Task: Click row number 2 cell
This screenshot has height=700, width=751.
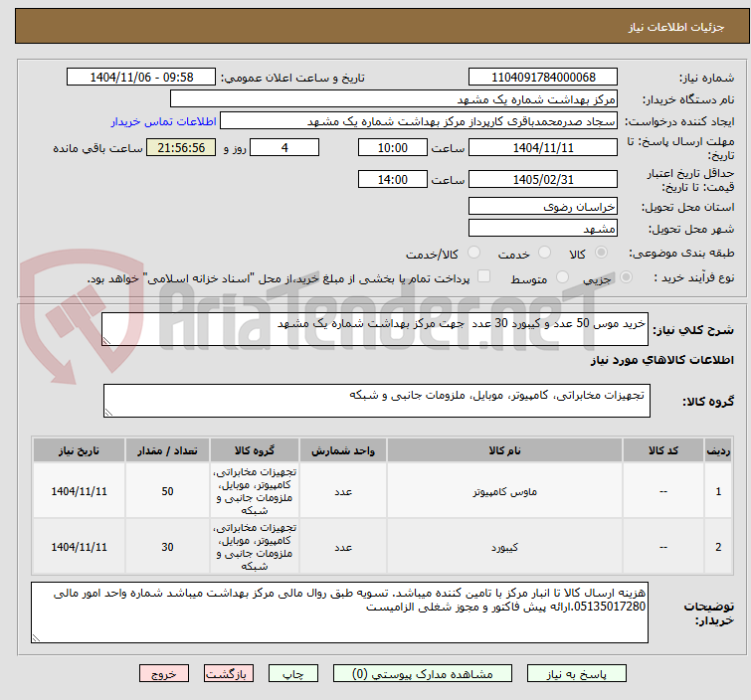Action: (x=718, y=547)
